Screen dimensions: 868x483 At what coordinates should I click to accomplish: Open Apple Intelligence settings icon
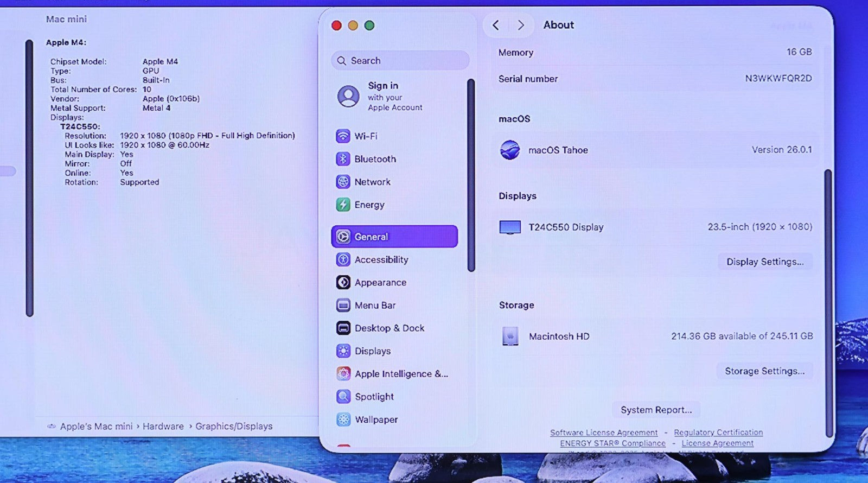343,374
